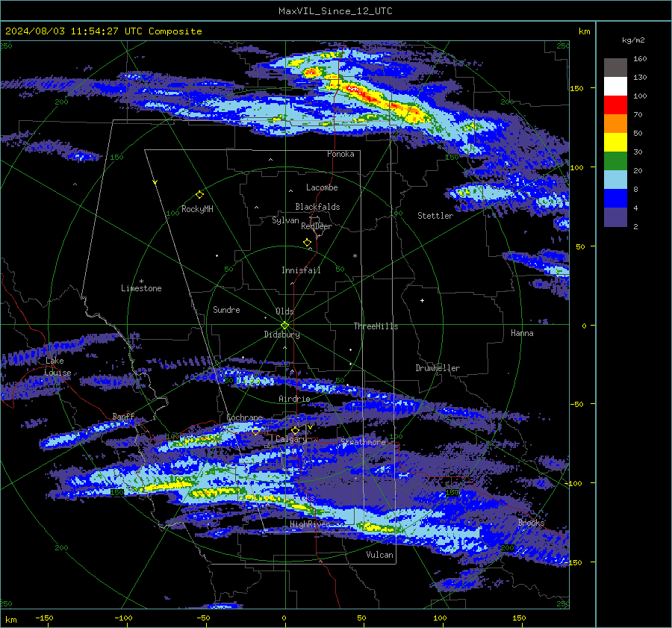Viewport: 672px width, 628px height.
Task: Click the Stettler city label
Action: coord(435,216)
